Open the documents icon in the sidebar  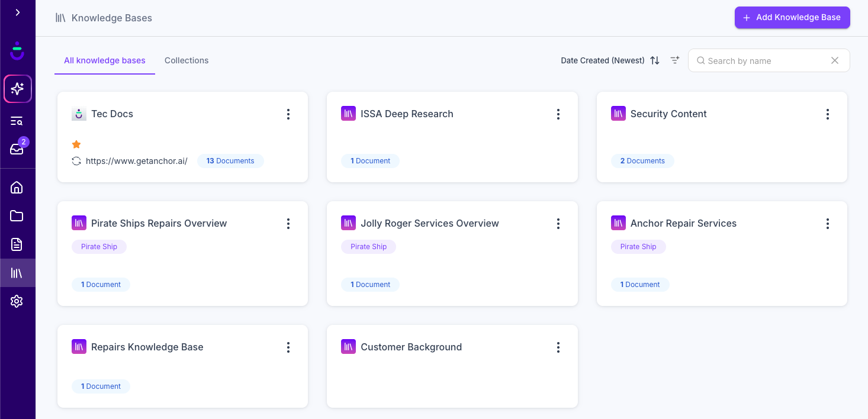click(x=17, y=244)
